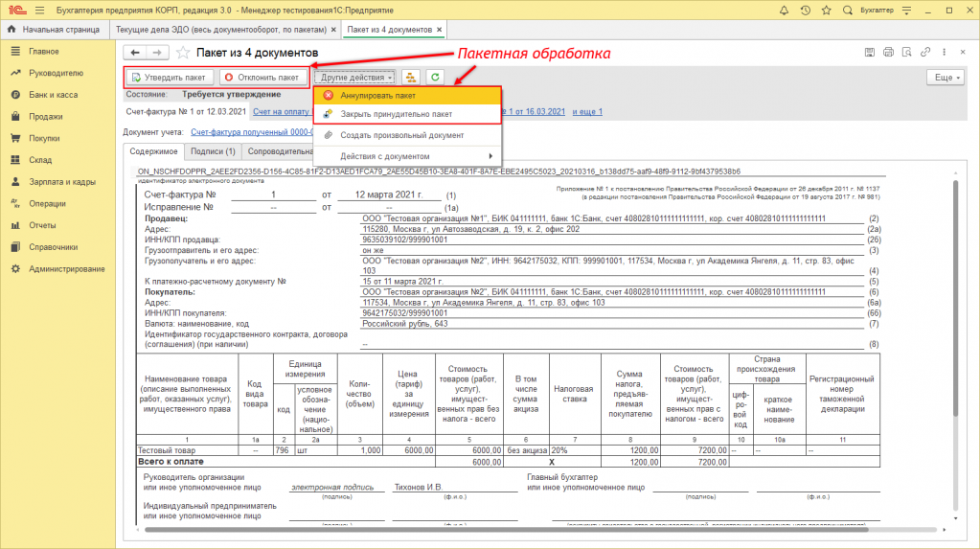Click the package structure icon in toolbar
The image size is (980, 549).
(x=411, y=77)
